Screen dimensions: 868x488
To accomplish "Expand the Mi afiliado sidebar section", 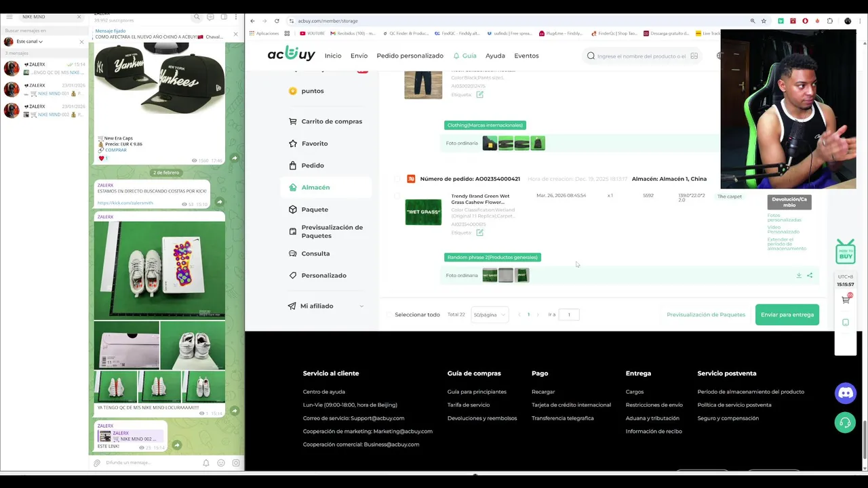I will (325, 306).
